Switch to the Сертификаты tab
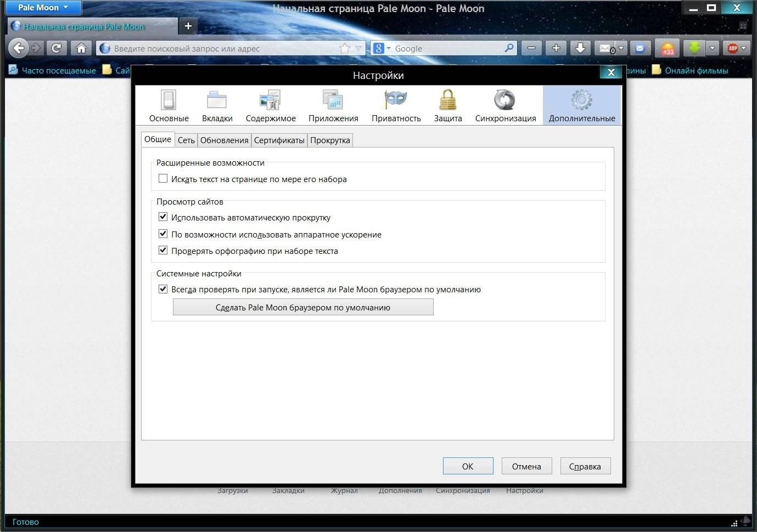This screenshot has height=532, width=757. [x=279, y=140]
